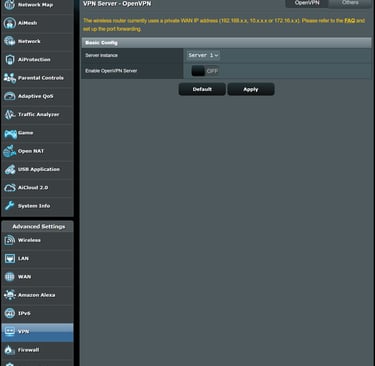Screen dimensions: 375x366
Task: Select the USB Application menu label
Action: (39, 169)
